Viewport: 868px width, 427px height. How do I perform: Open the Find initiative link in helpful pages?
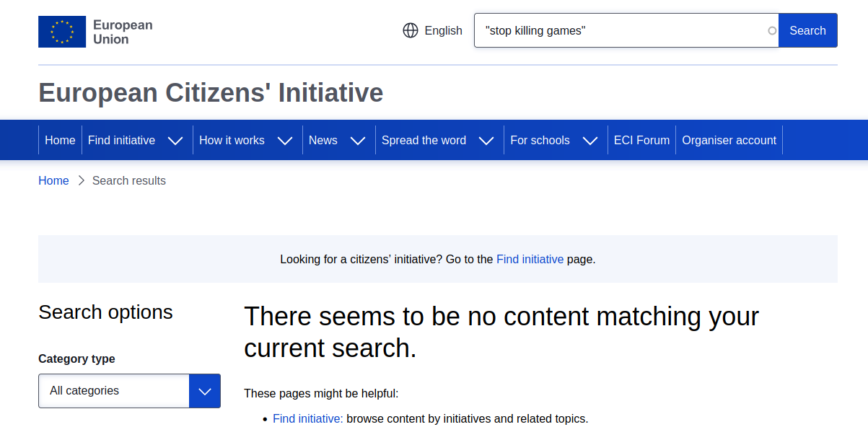308,418
